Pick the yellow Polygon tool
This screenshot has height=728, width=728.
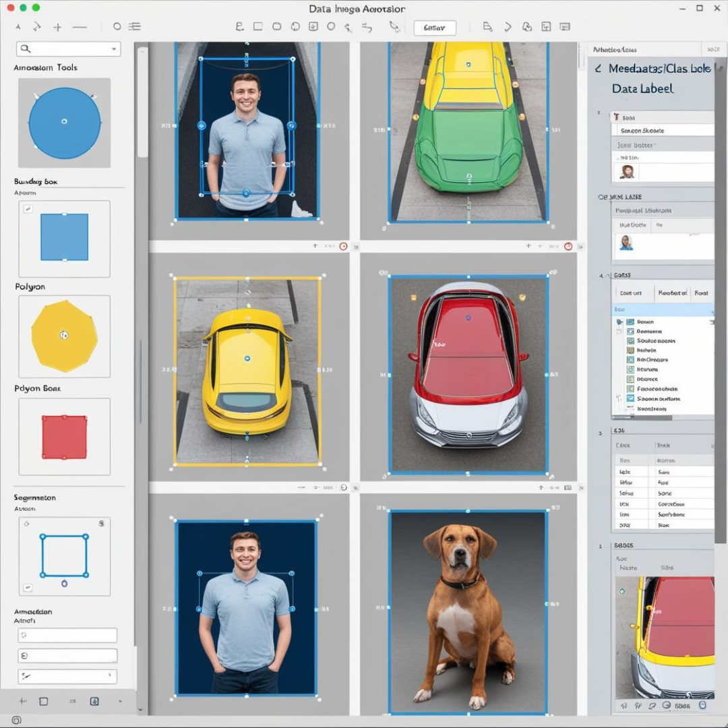(64, 335)
